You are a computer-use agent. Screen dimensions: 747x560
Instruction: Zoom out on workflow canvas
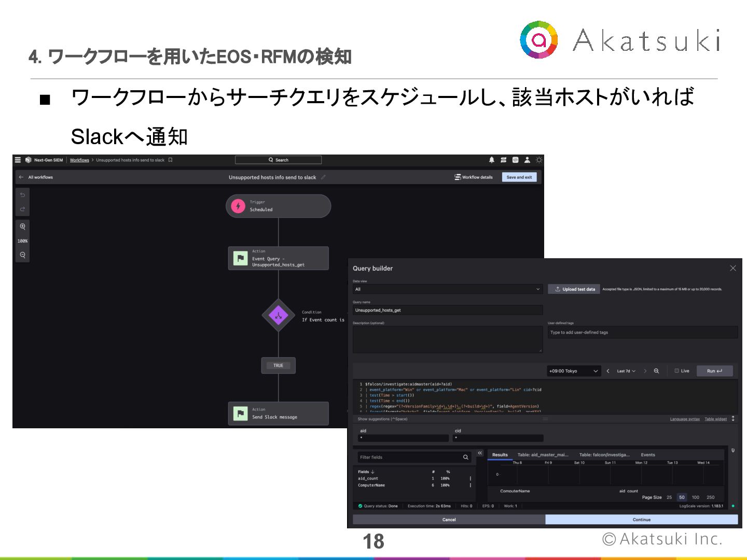tap(22, 255)
